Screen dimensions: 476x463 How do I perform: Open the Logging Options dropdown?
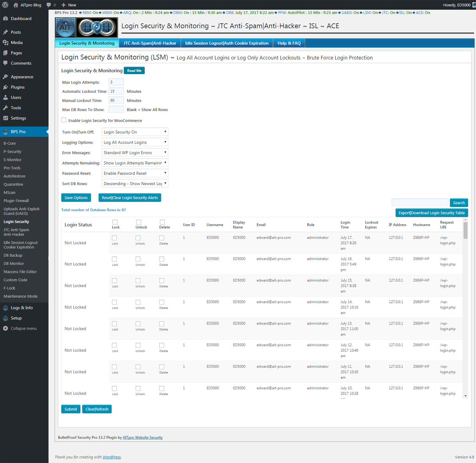[x=135, y=142]
